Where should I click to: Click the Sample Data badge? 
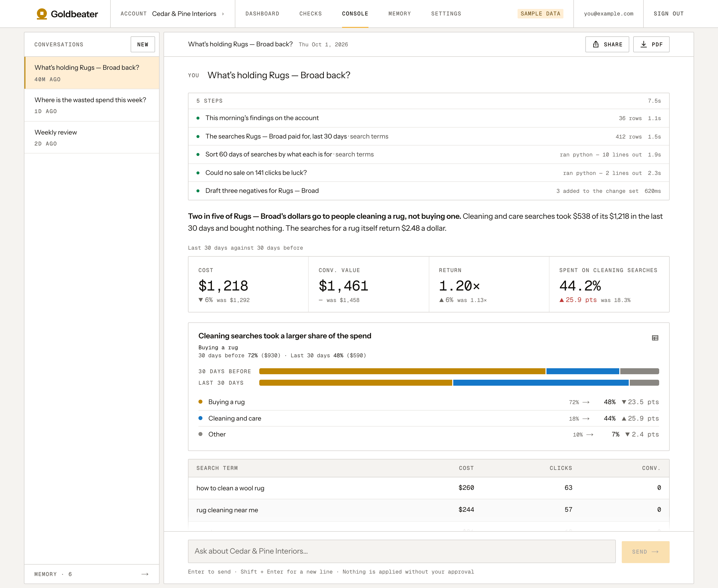[x=540, y=14]
